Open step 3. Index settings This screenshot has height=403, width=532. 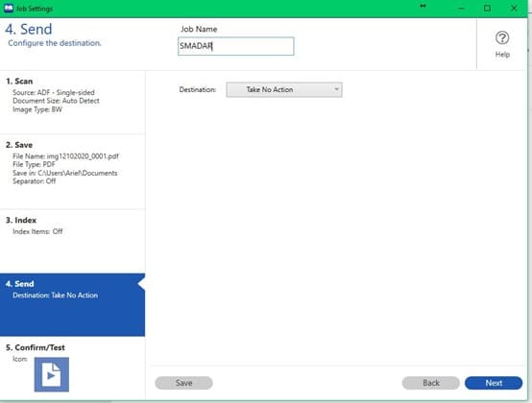73,242
